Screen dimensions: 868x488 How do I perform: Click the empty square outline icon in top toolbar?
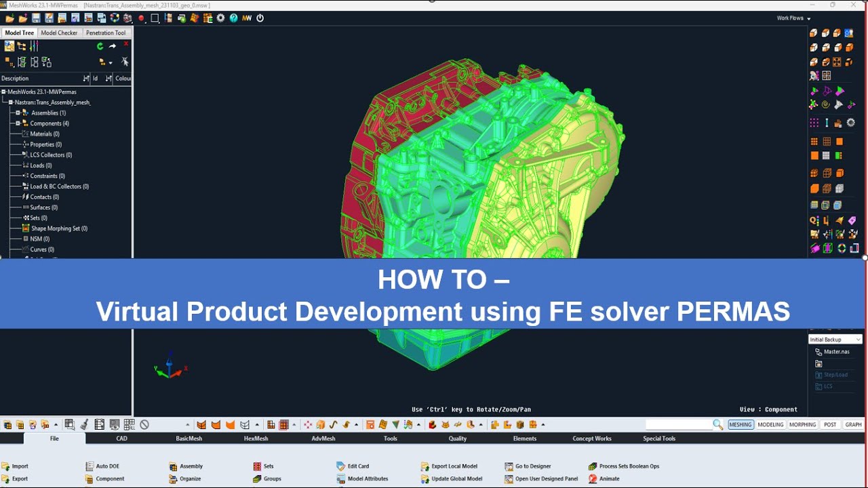[155, 18]
